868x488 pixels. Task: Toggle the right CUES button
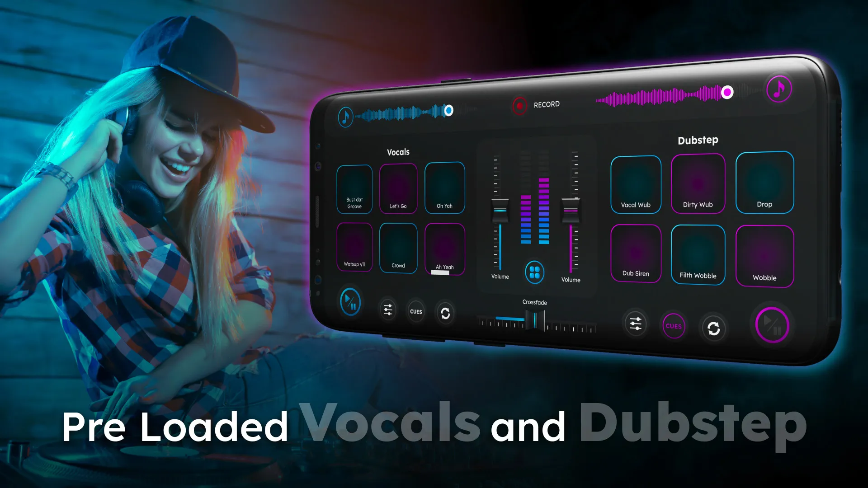(x=673, y=325)
